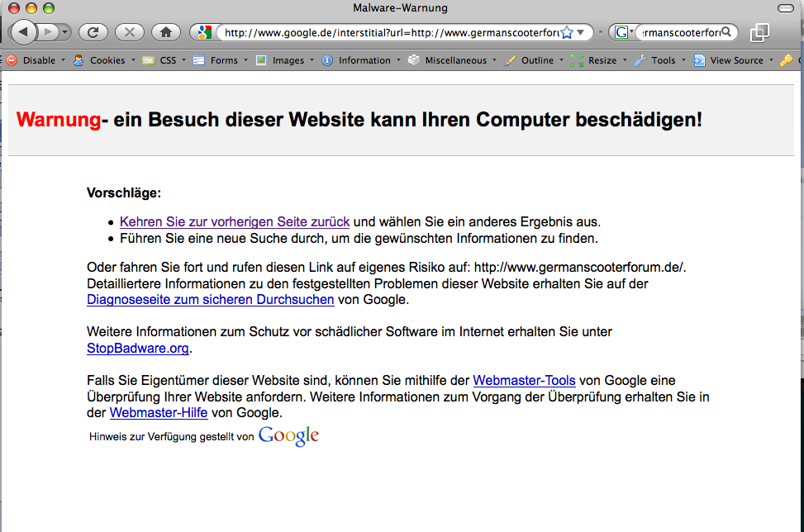Click the blue Information icon

(327, 60)
